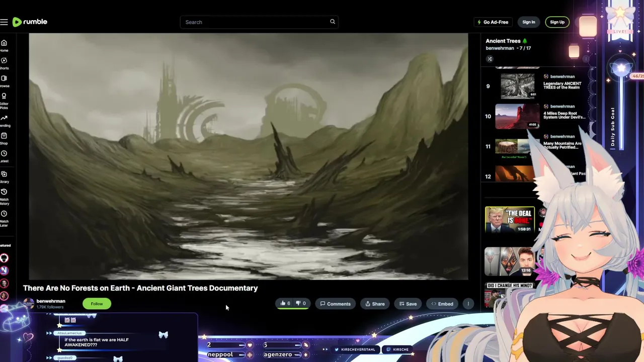644x362 pixels.
Task: Click the main video player area
Action: tap(249, 156)
